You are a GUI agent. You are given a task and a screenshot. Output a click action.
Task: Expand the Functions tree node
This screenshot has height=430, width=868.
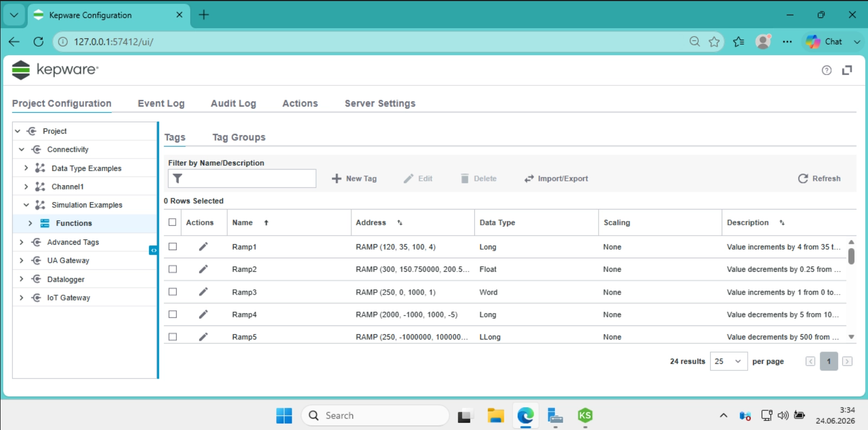[30, 223]
